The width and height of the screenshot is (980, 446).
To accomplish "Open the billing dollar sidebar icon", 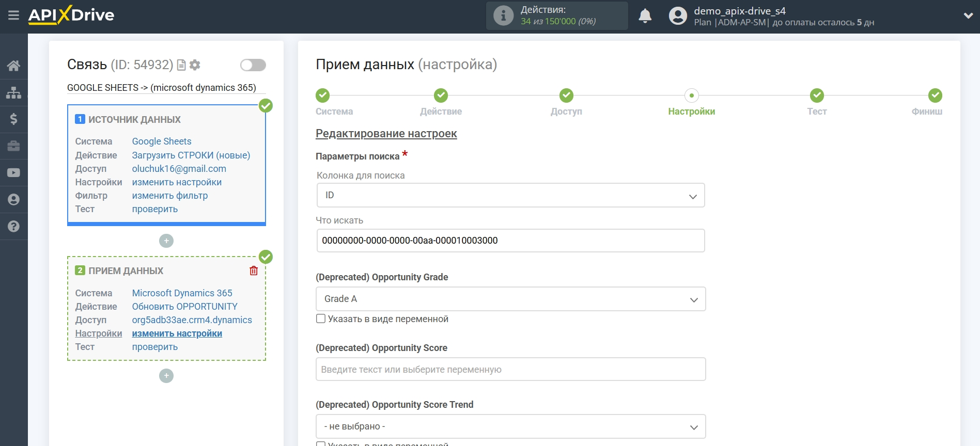I will pyautogui.click(x=14, y=119).
